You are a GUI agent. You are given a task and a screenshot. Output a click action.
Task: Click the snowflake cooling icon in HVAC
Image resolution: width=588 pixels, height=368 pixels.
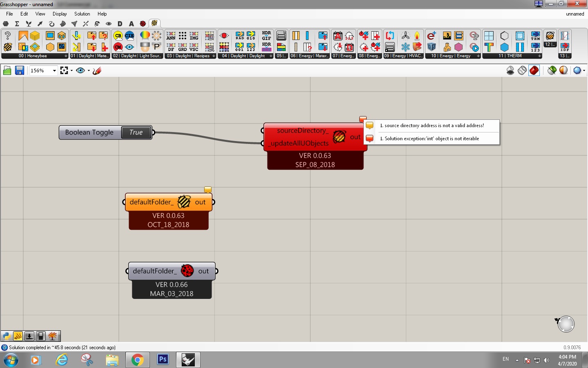(x=405, y=47)
